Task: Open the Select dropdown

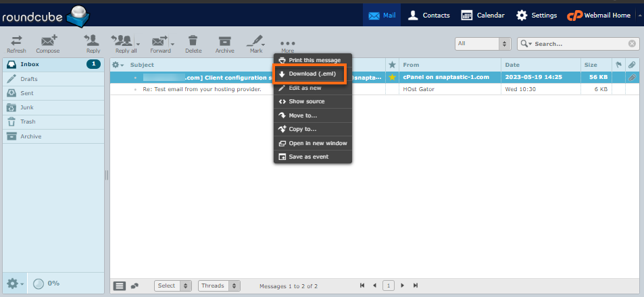Action: pyautogui.click(x=173, y=286)
